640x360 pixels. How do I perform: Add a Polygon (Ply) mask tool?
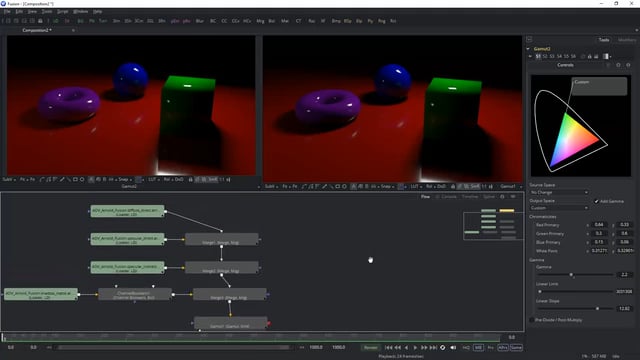click(370, 21)
